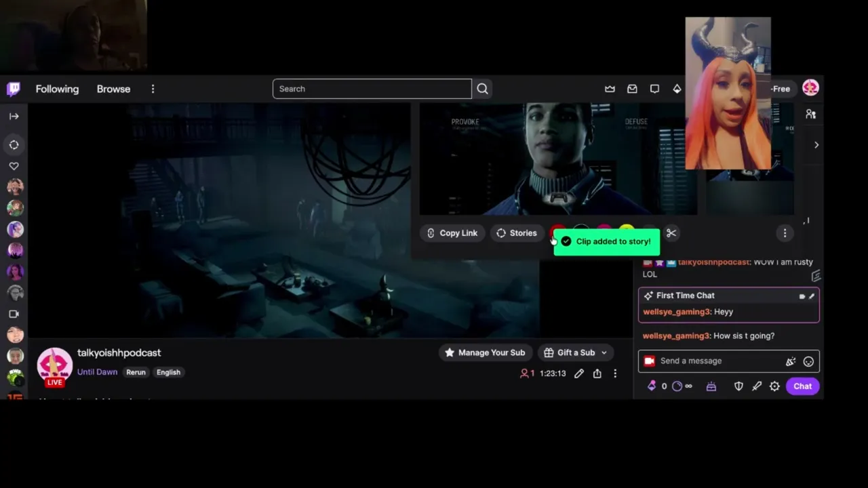The image size is (868, 488).
Task: Open the stream three-dot options menu
Action: (615, 373)
